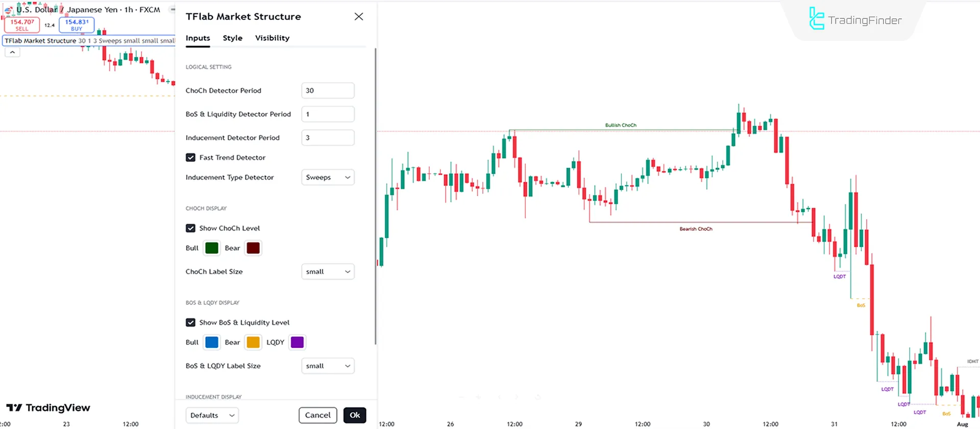The height and width of the screenshot is (429, 980).
Task: Confirm settings with the Ok button
Action: [354, 415]
